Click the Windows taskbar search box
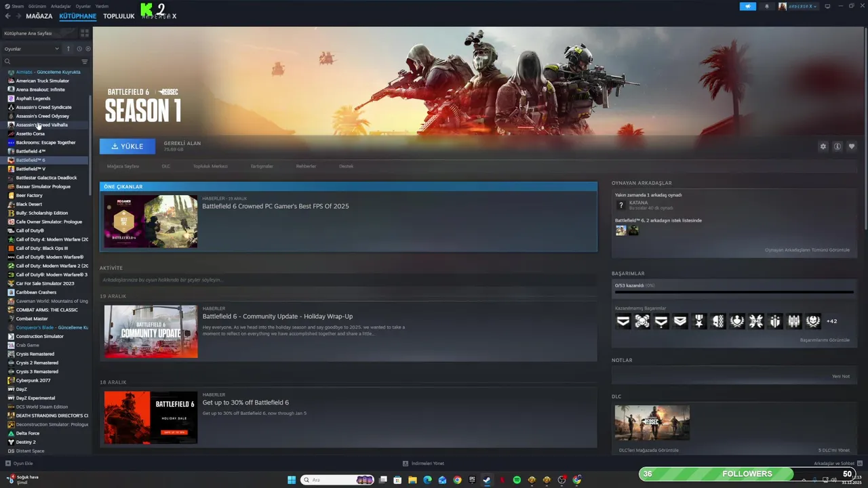Viewport: 868px width, 488px height. pyautogui.click(x=337, y=480)
